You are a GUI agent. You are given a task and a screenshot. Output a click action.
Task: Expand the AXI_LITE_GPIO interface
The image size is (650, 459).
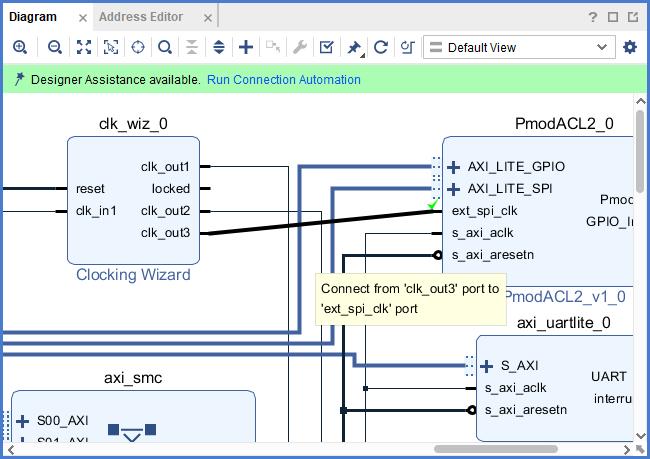(x=454, y=167)
